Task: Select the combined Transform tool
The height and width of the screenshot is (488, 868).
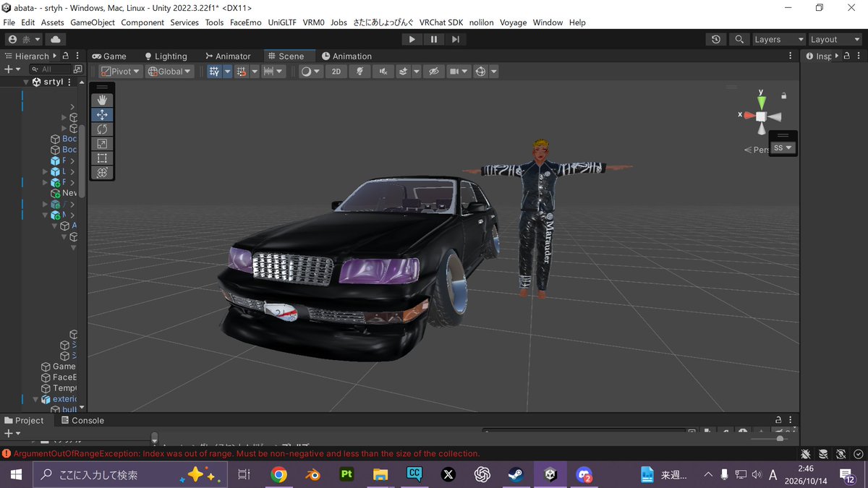Action: [102, 172]
